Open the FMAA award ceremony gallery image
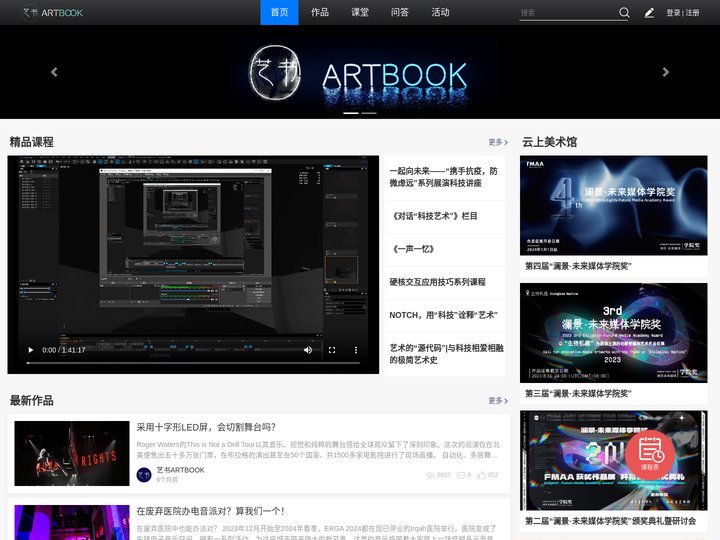This screenshot has height=540, width=720. 613,461
